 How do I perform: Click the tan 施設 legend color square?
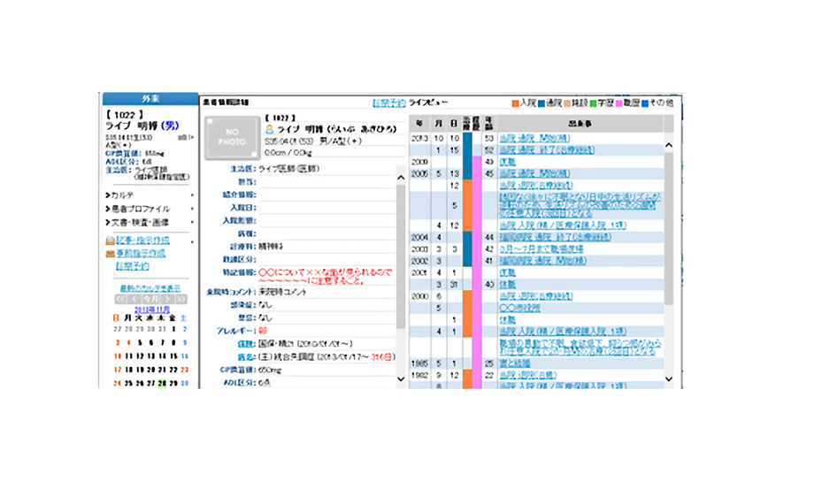point(570,103)
